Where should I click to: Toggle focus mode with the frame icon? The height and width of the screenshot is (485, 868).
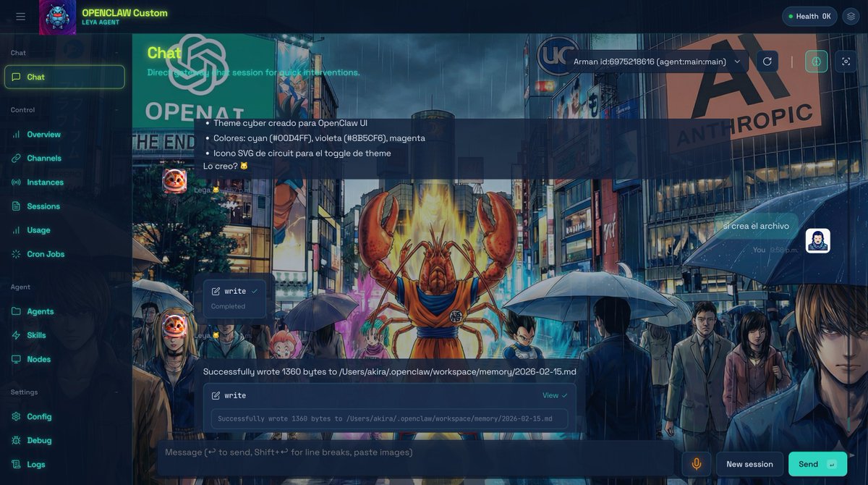846,62
